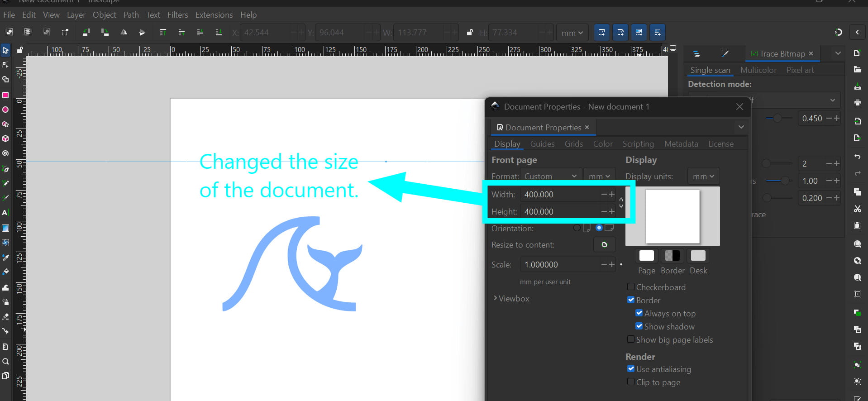Open the page Format dropdown showing Custom
The height and width of the screenshot is (401, 868).
tap(551, 176)
